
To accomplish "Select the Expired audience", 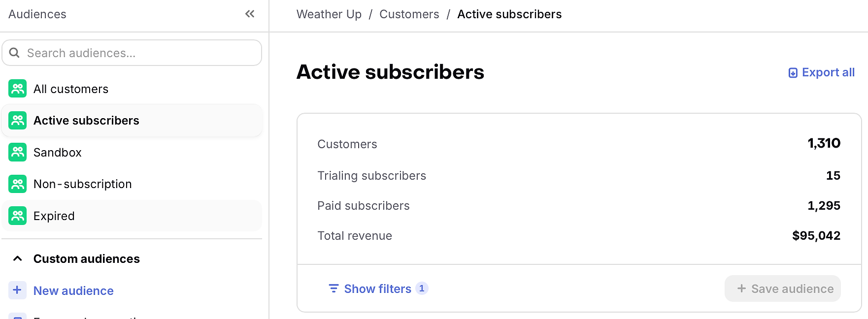I will pyautogui.click(x=132, y=216).
